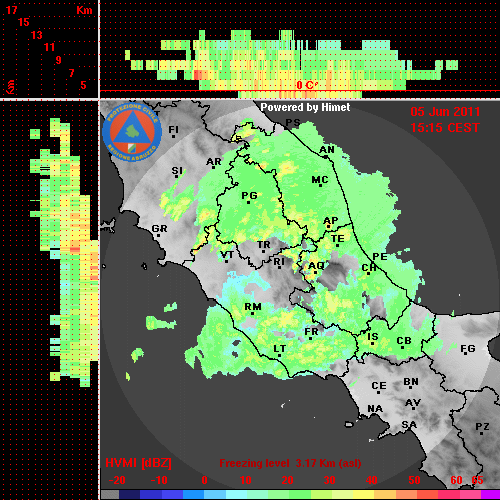This screenshot has width=500, height=500.
Task: Click the TE city label on map
Action: click(338, 239)
